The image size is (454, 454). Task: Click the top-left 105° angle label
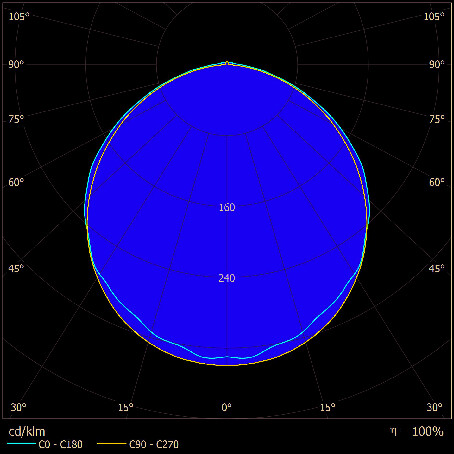click(x=19, y=16)
